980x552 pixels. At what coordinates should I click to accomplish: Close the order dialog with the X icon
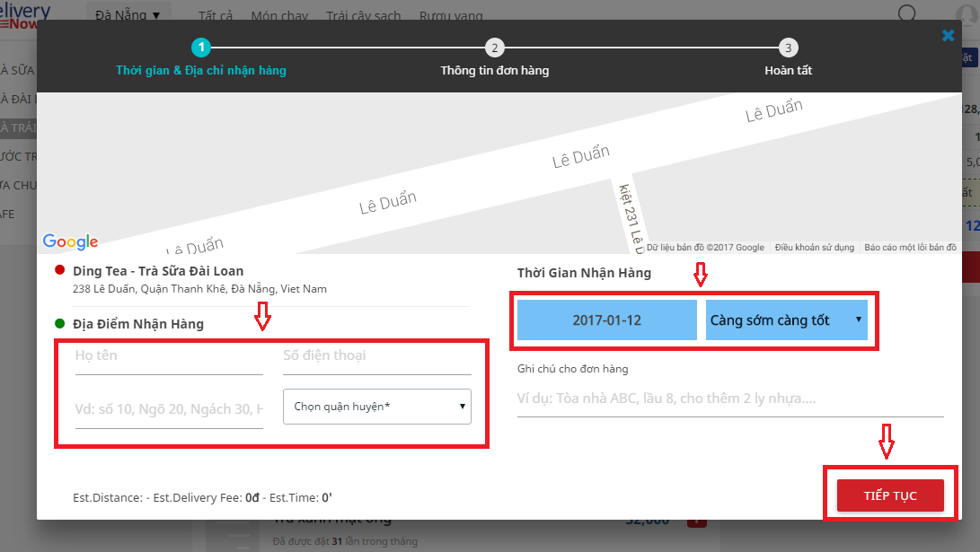click(x=948, y=36)
